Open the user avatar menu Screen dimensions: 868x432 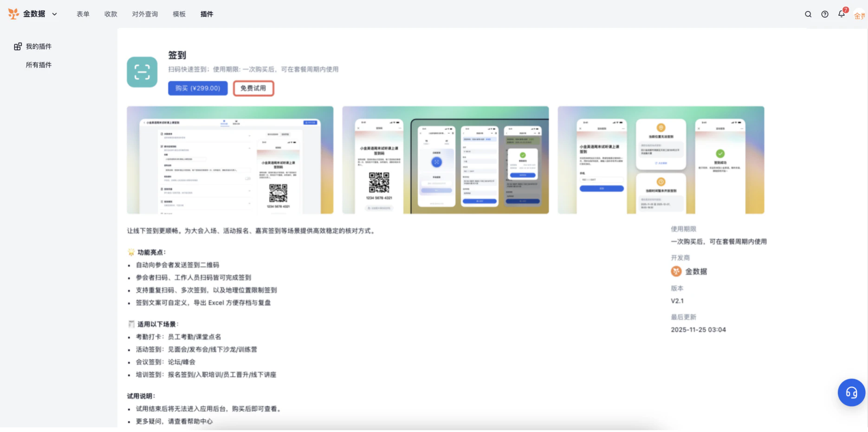[859, 15]
